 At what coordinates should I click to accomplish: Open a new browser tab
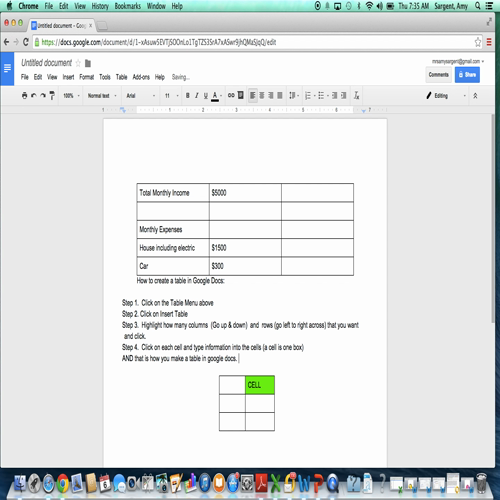pyautogui.click(x=102, y=26)
